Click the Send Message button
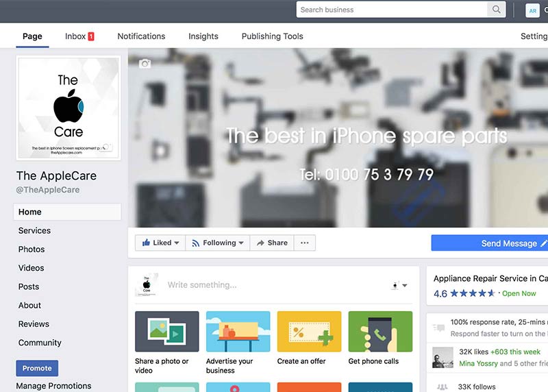The height and width of the screenshot is (392, 548). [490, 243]
